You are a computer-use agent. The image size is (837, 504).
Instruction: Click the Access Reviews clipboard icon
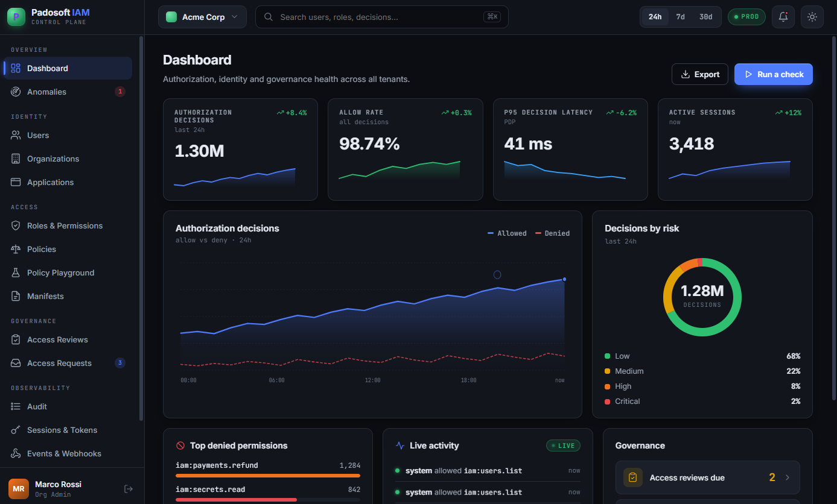click(x=16, y=339)
